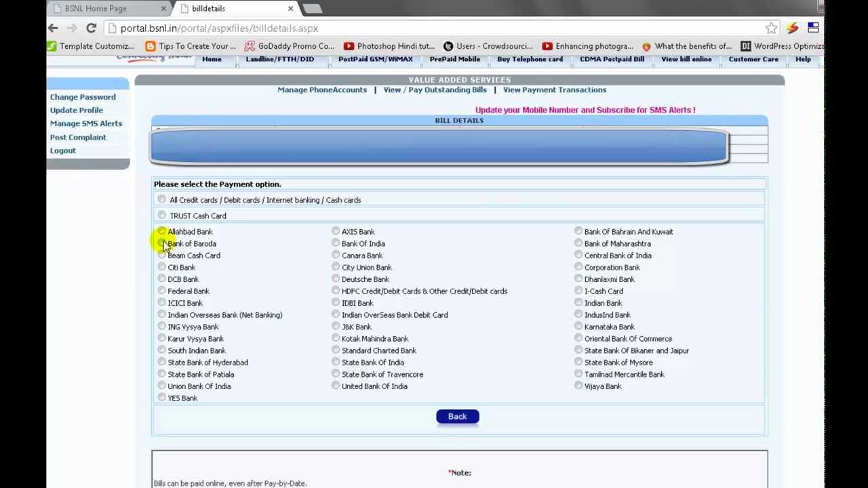Open the GoDaddy Promo Co... bookmark
The image size is (868, 488).
pyautogui.click(x=290, y=46)
